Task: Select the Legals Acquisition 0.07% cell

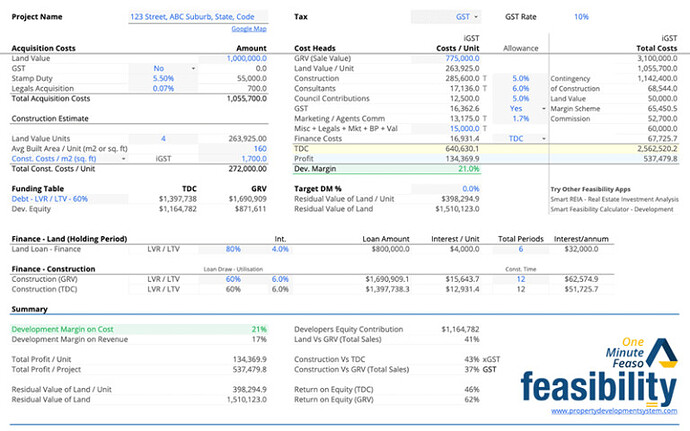Action: [163, 88]
